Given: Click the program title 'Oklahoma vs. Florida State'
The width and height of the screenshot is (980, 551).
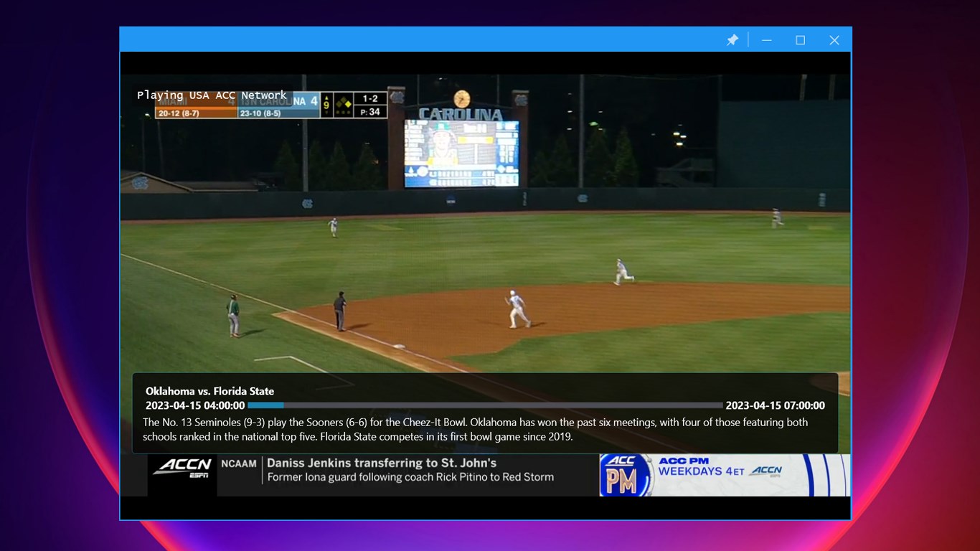Looking at the screenshot, I should coord(209,391).
